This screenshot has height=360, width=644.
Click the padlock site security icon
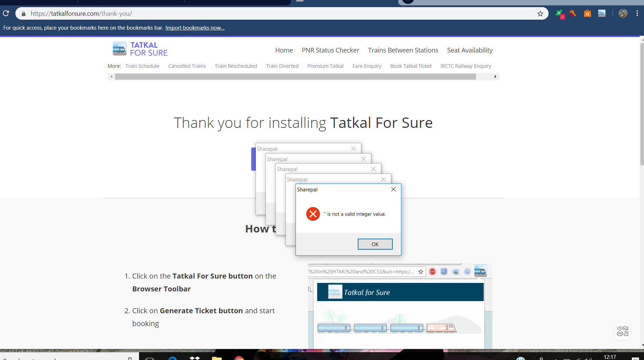tap(24, 14)
